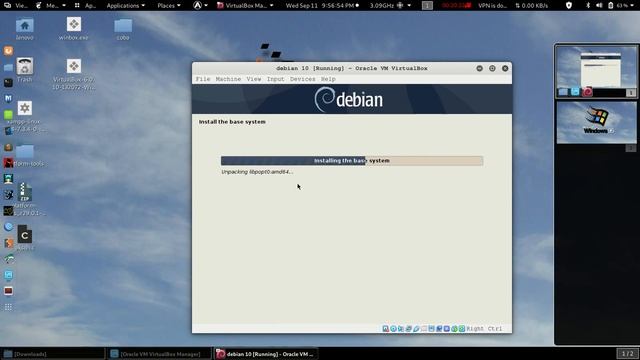Image resolution: width=640 pixels, height=360 pixels.
Task: Expand the circled A dropdown in top bar
Action: click(x=200, y=5)
